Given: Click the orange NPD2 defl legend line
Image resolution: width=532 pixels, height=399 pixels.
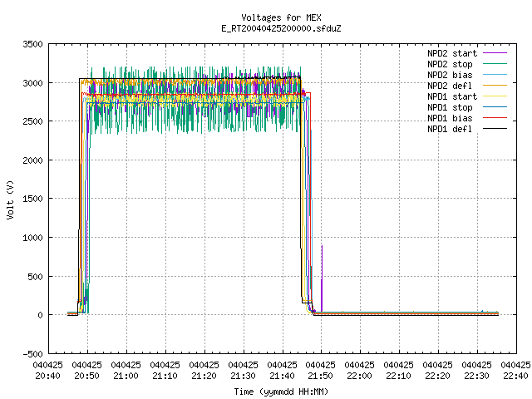Looking at the screenshot, I should tap(495, 86).
